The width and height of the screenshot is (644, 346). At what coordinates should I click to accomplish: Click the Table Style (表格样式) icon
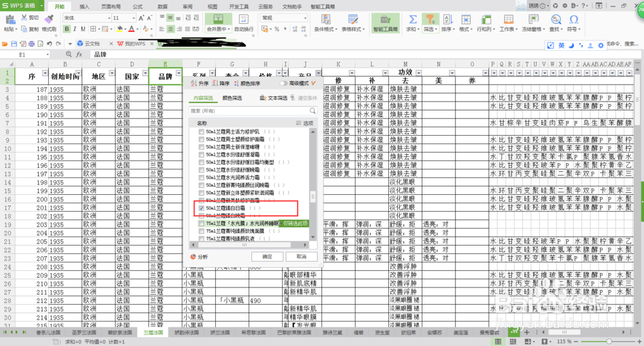[353, 19]
